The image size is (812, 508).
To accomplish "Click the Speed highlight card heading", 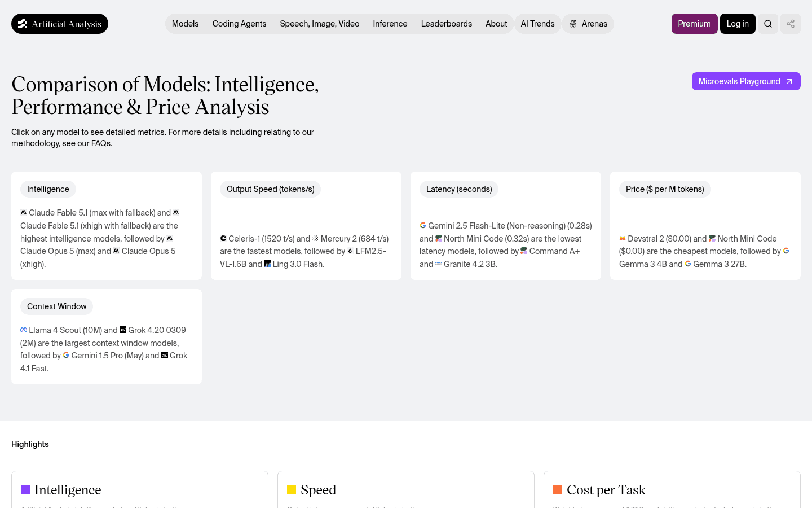I will coord(318,490).
